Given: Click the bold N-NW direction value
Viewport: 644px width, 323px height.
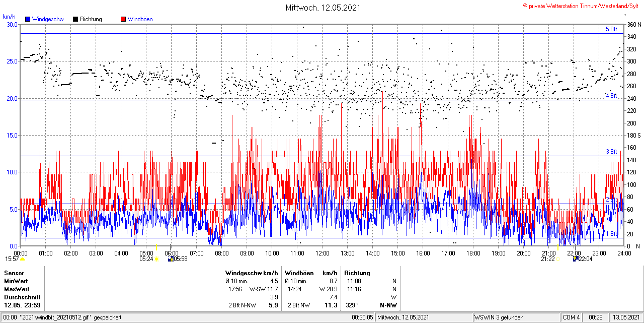Looking at the screenshot, I should [388, 305].
